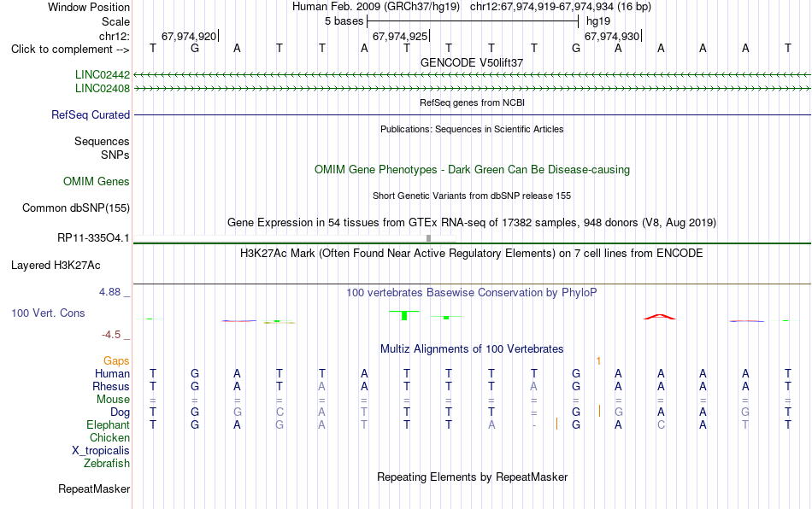Click the Sequences track label
This screenshot has width=812, height=509.
(x=102, y=141)
